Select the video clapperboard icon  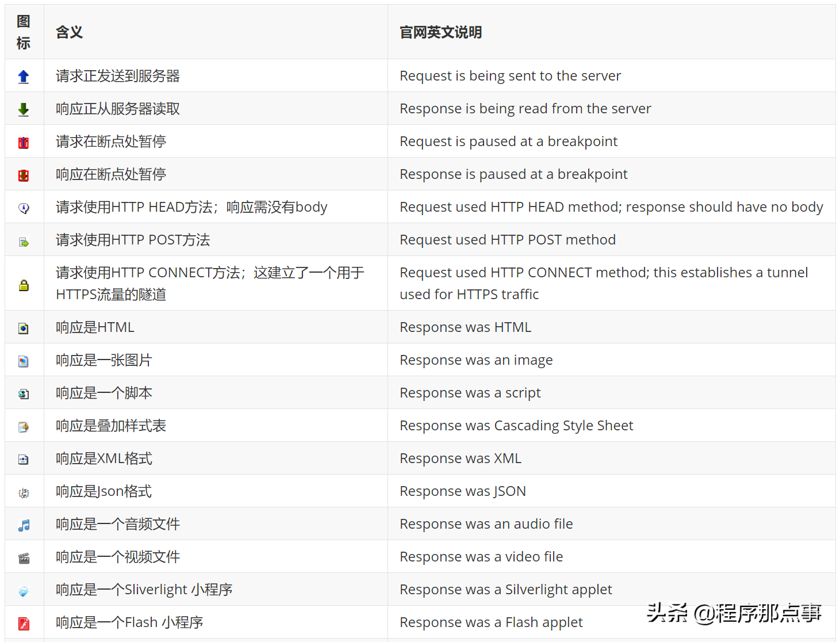coord(24,557)
